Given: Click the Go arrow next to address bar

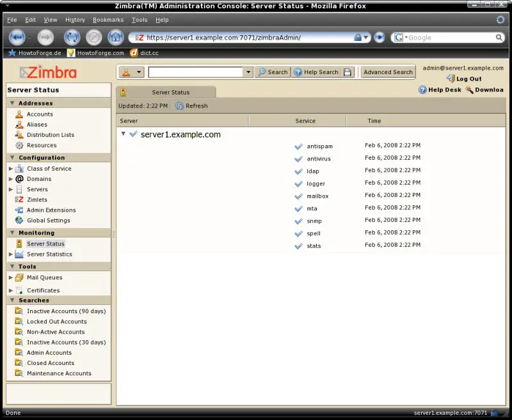Looking at the screenshot, I should [379, 38].
